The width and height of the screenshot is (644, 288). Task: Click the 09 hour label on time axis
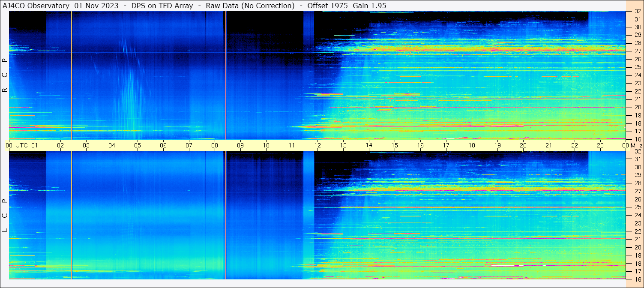[240, 145]
